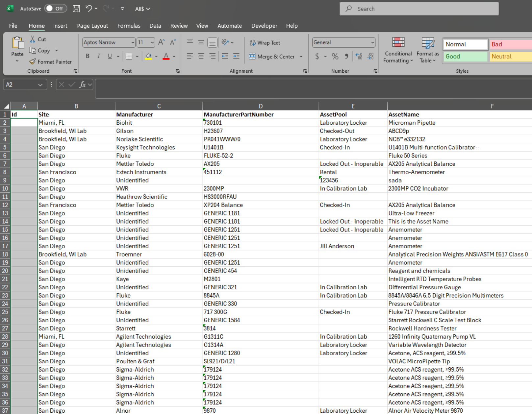Click the Undo arrow icon

(x=89, y=9)
